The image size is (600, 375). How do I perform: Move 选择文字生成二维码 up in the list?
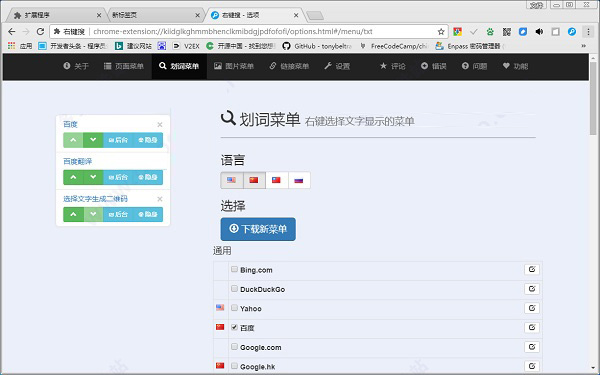click(x=73, y=214)
